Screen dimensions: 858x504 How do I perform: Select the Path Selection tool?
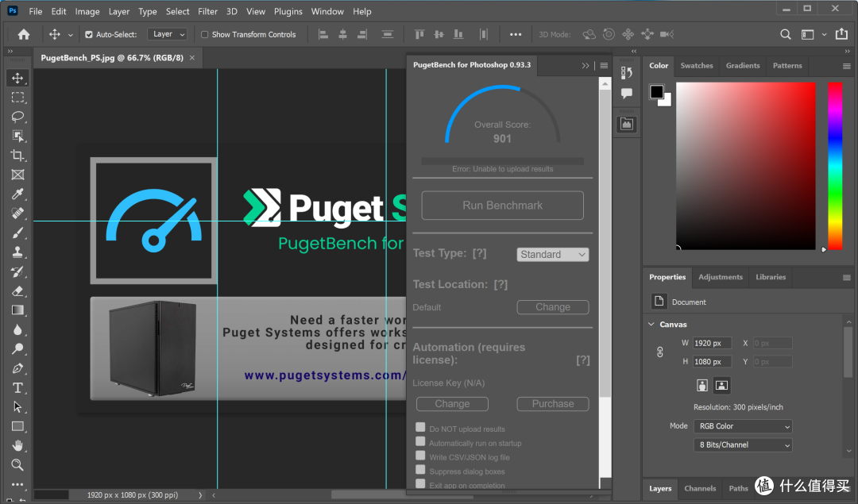click(x=17, y=406)
